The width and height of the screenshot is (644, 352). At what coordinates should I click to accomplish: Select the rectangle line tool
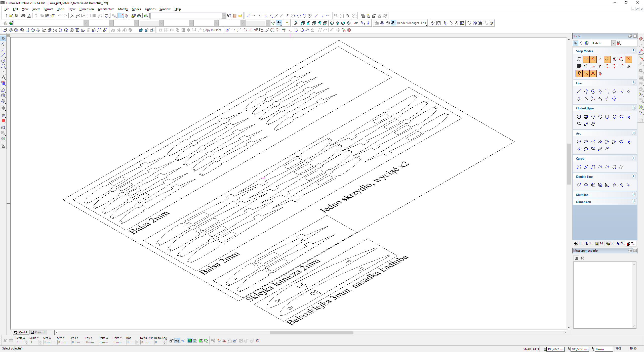point(607,92)
